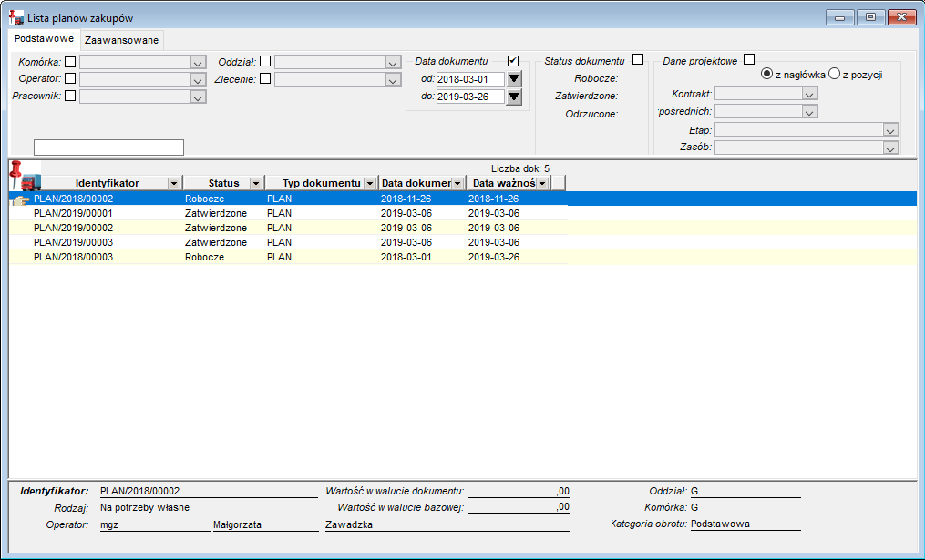Expand the 'pośrednich' dropdown
This screenshot has width=925, height=560.
(x=809, y=111)
